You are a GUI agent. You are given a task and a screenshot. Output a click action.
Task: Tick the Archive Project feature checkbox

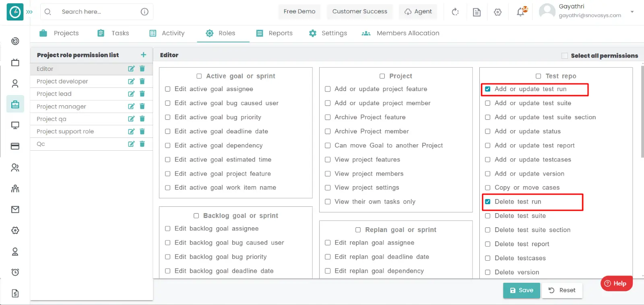[328, 117]
